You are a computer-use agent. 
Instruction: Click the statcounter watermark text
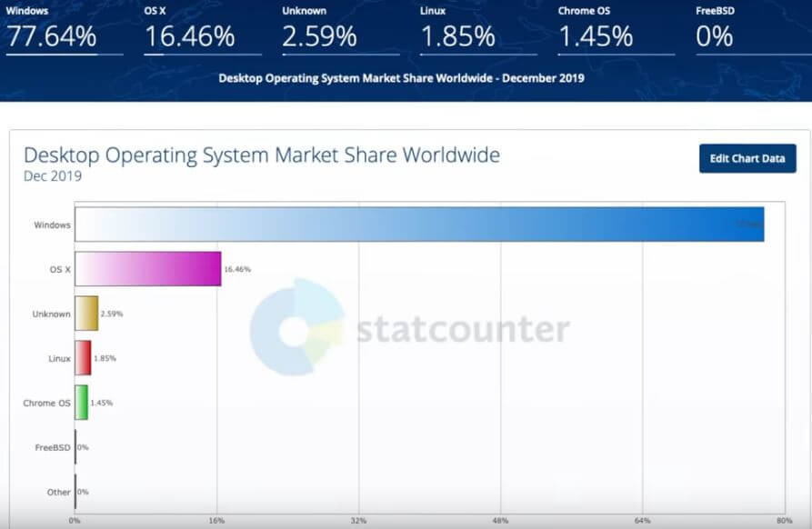point(463,329)
